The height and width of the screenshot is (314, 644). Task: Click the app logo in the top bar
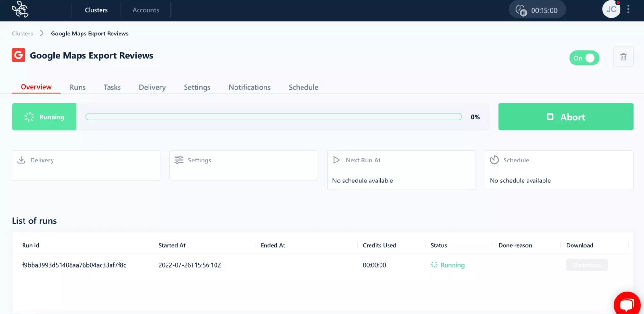coord(20,9)
